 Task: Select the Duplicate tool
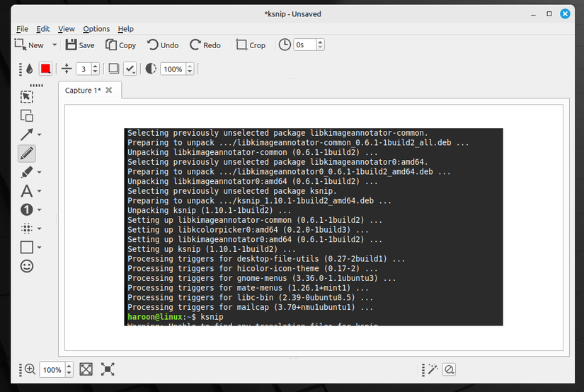(x=26, y=116)
